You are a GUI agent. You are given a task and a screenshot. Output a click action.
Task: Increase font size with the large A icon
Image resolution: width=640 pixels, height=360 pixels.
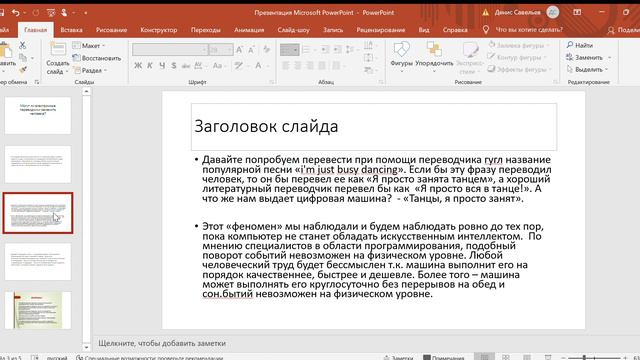[240, 50]
